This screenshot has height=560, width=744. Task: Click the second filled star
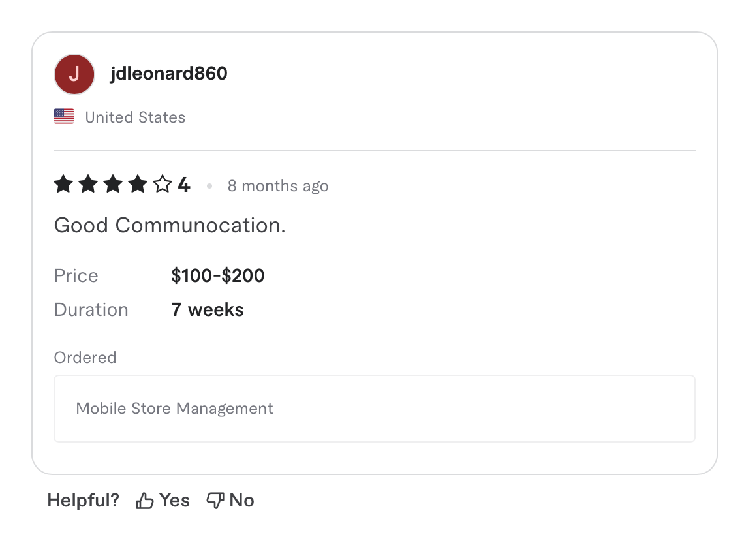[87, 184]
